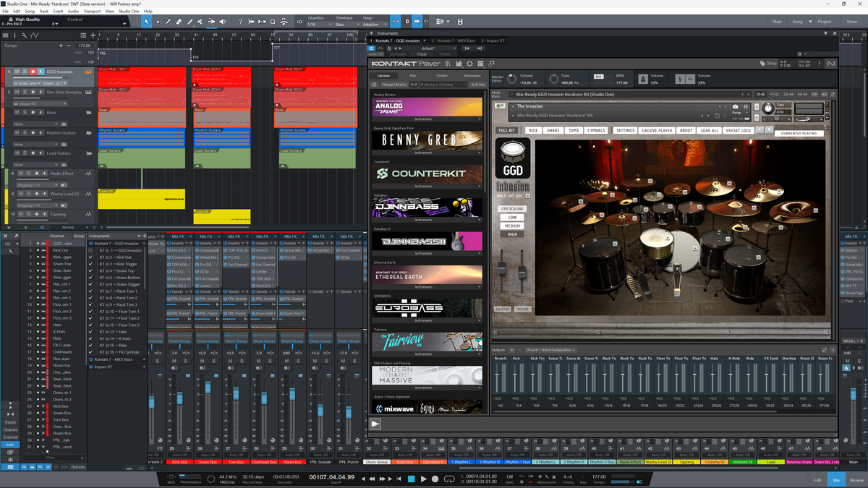Activate the Listen tool in the toolbar

(222, 21)
